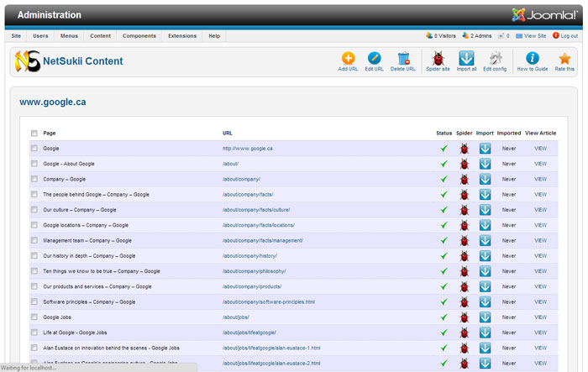Open the How to Guide info icon
Screen dimensions: 588x372
coord(533,59)
